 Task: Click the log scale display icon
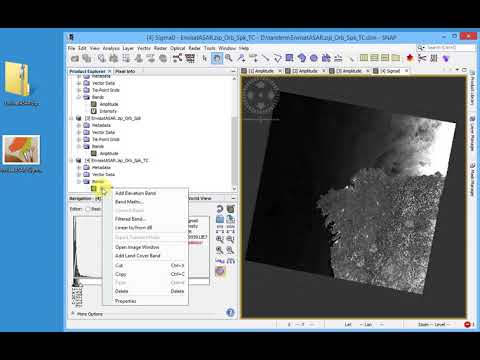[x=220, y=260]
